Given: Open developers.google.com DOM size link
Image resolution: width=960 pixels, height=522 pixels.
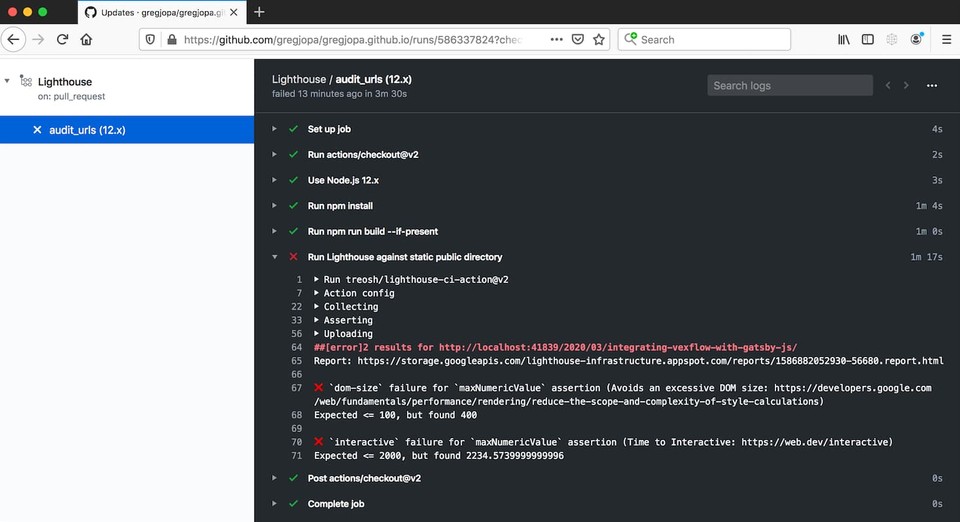Looking at the screenshot, I should [x=853, y=388].
